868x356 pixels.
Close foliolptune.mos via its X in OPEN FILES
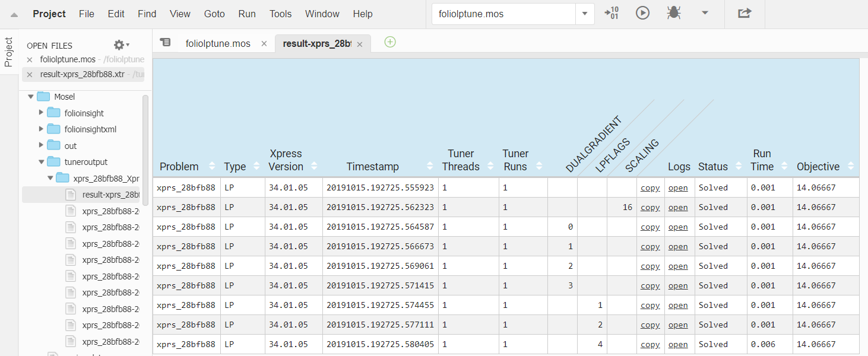point(30,59)
